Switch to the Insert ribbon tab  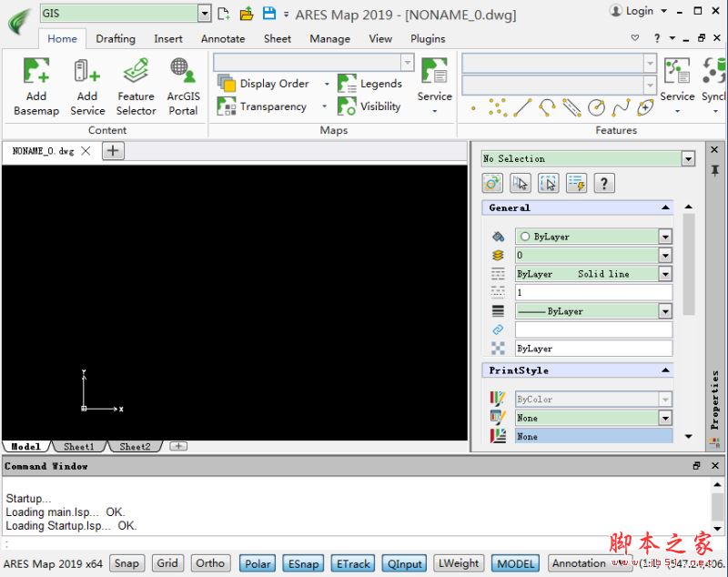168,38
